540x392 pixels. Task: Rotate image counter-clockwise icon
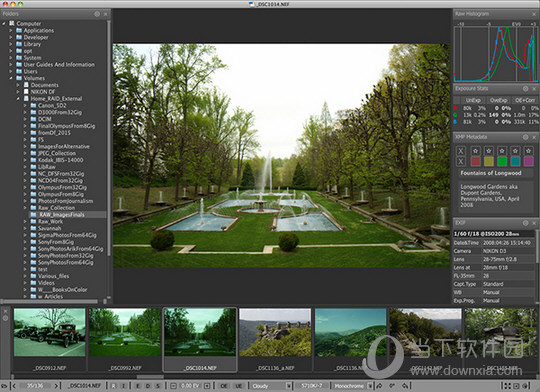coord(380,386)
